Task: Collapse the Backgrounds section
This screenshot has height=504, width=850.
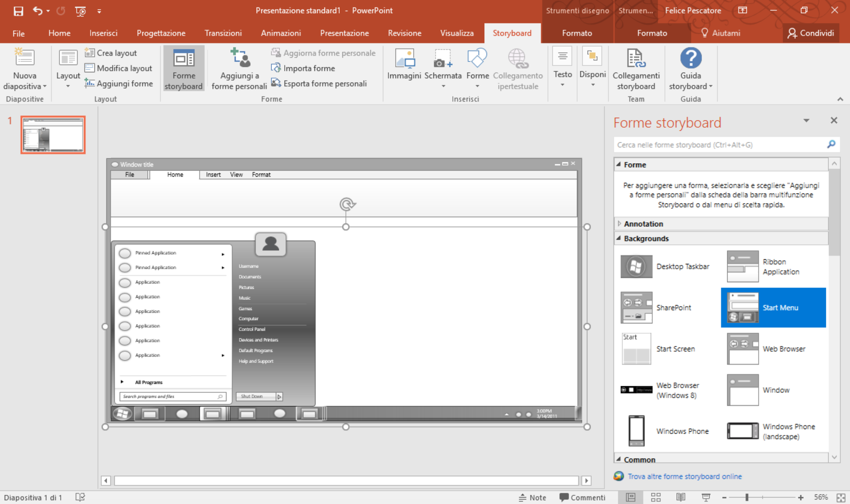Action: [619, 238]
